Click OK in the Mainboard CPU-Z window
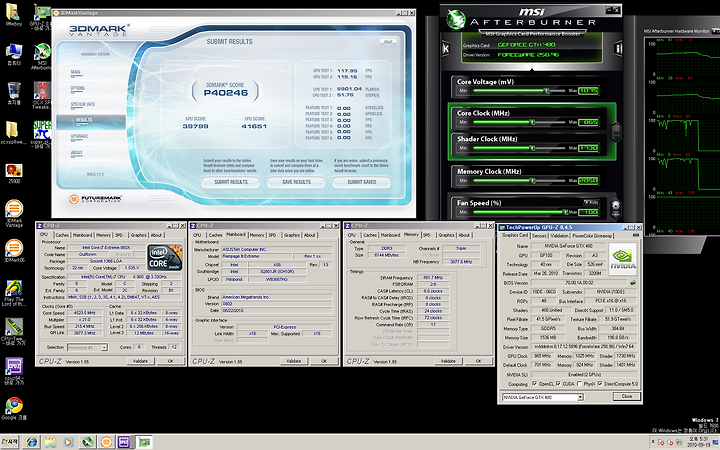 (324, 361)
